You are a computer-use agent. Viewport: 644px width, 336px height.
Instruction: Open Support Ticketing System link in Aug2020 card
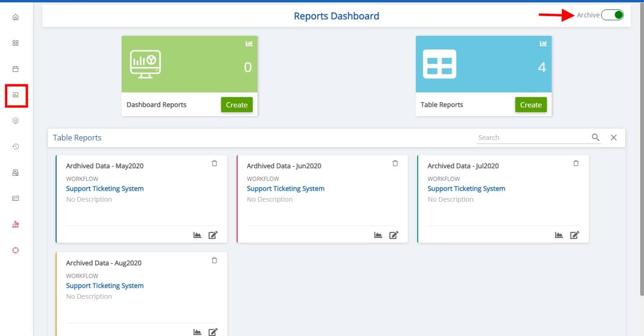click(105, 286)
